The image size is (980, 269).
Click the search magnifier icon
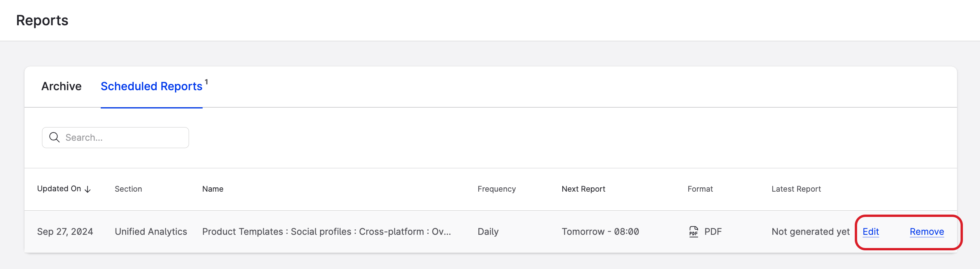click(x=54, y=137)
